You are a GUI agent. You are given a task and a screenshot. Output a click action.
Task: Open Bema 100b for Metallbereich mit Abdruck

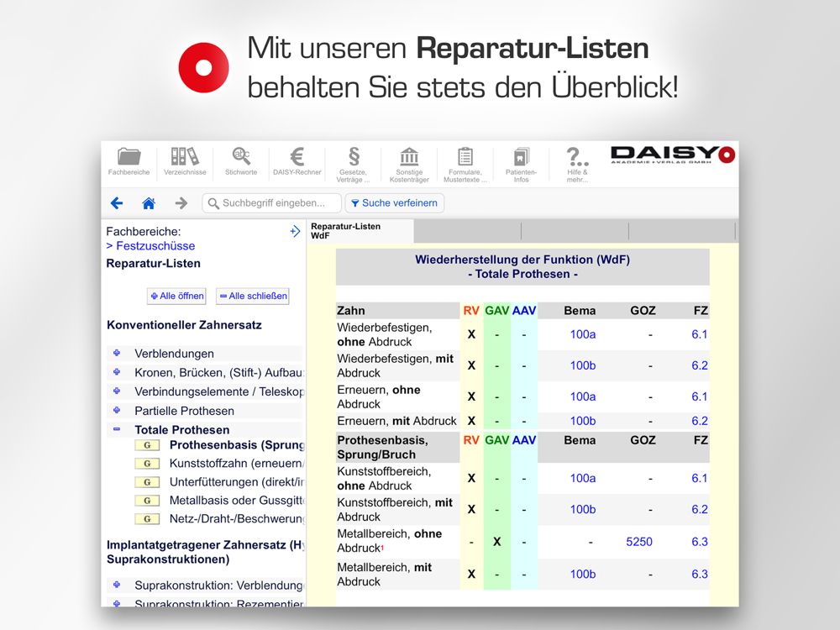click(x=583, y=575)
